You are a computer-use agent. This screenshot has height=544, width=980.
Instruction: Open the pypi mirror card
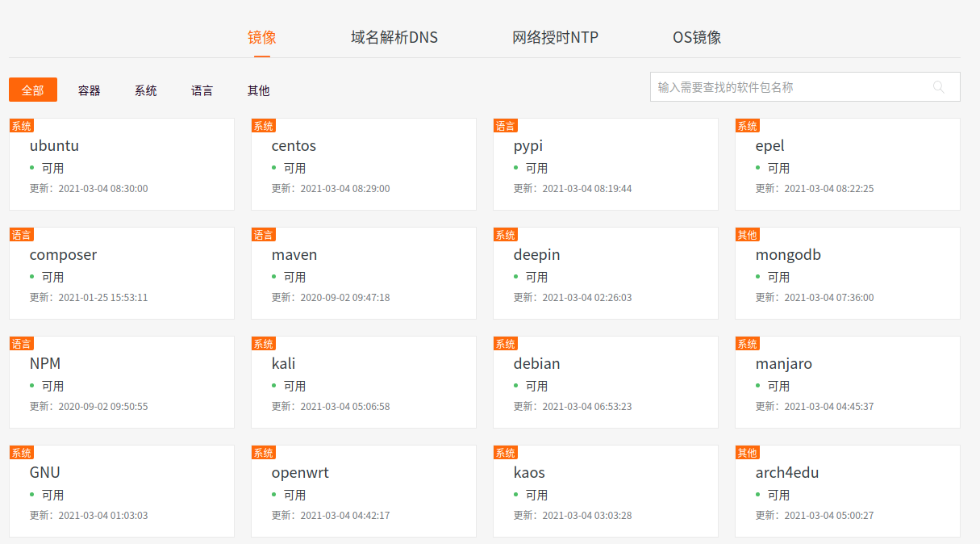coord(606,165)
